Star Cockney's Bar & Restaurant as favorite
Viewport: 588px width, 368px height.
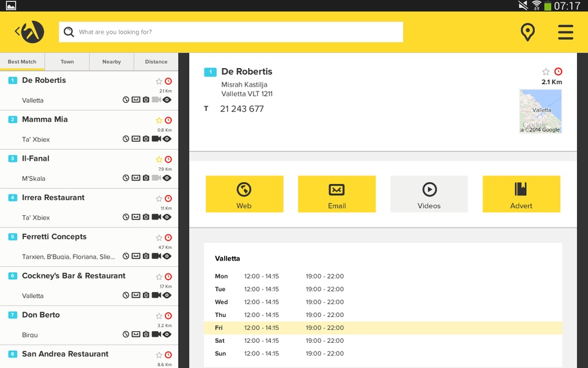click(159, 277)
